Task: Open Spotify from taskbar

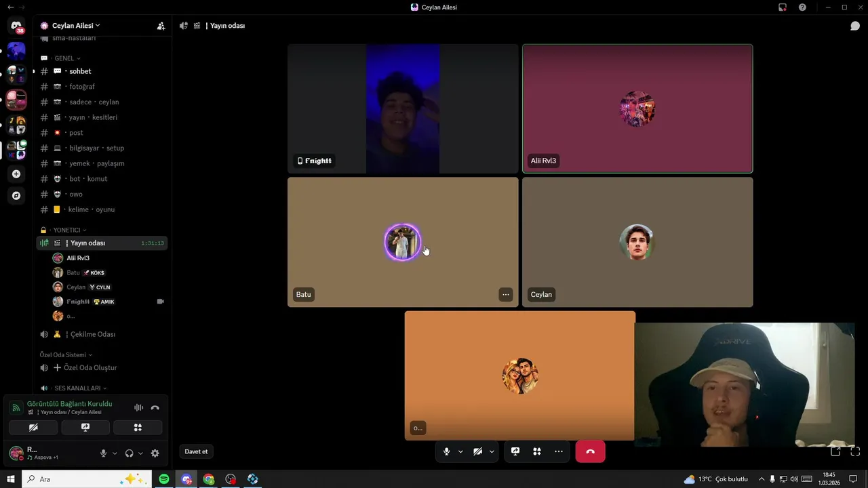Action: pos(164,479)
